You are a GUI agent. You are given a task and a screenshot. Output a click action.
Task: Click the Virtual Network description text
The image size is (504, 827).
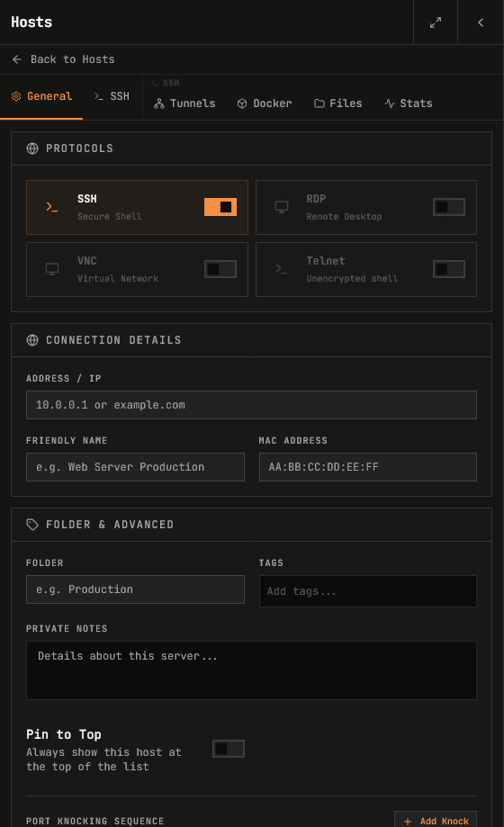(x=118, y=279)
